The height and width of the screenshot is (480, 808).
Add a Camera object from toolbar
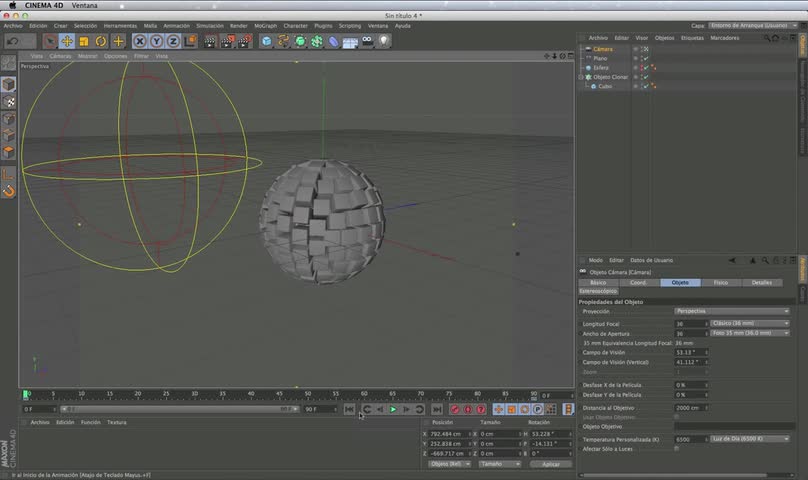point(367,41)
